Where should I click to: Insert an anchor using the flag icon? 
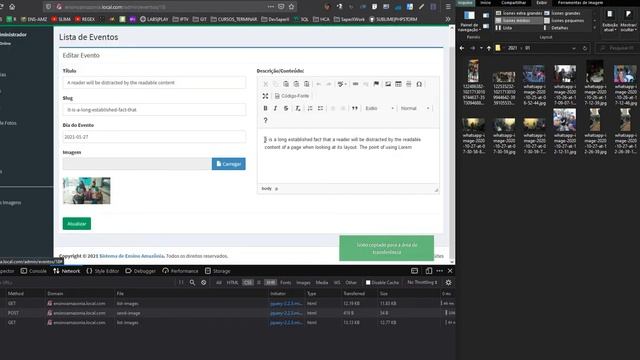coord(376,84)
